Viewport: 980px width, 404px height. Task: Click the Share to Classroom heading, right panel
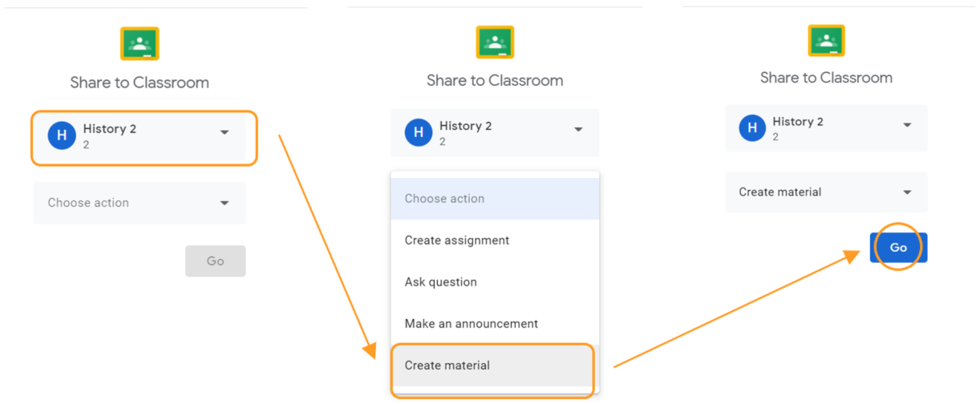(x=826, y=78)
